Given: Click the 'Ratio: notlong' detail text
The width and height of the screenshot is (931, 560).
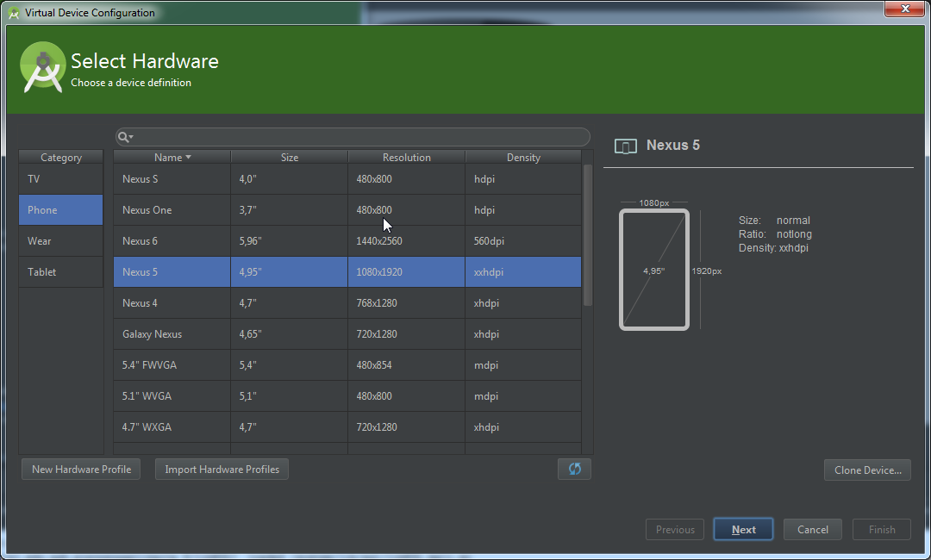Looking at the screenshot, I should coord(775,234).
